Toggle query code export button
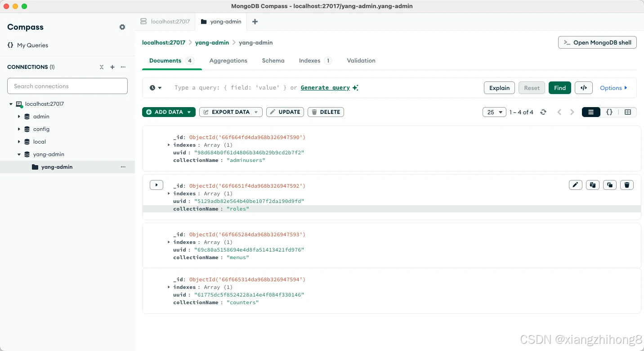This screenshot has width=644, height=351. [x=584, y=88]
